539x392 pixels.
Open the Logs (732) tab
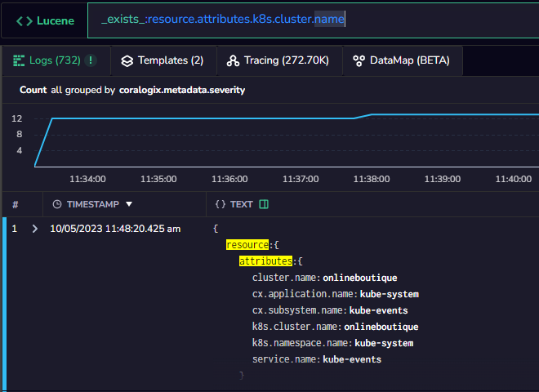(56, 61)
